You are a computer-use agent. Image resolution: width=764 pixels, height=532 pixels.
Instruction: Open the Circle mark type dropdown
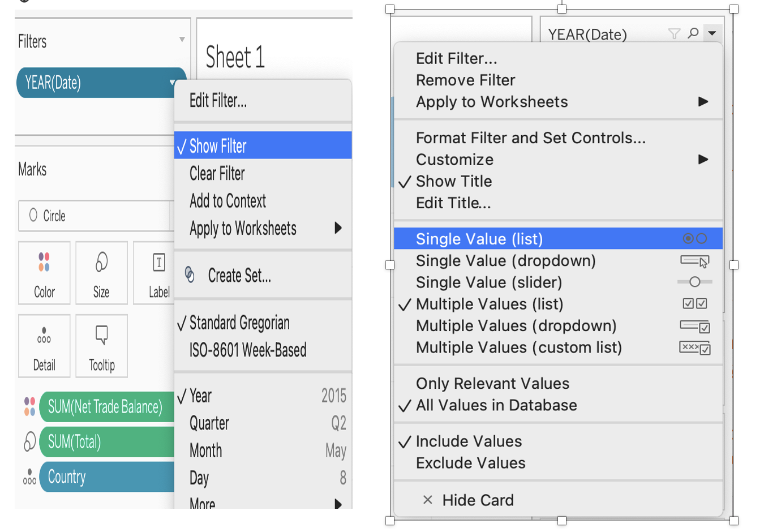95,216
